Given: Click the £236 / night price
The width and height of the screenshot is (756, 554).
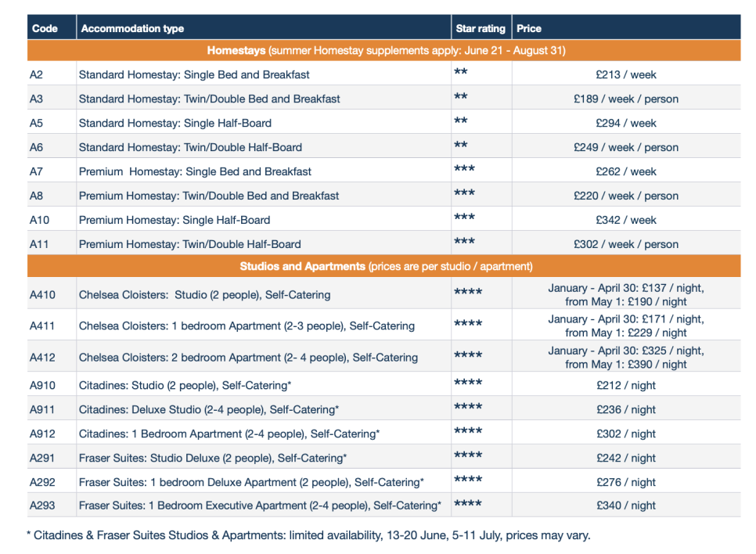Looking at the screenshot, I should click(626, 409).
